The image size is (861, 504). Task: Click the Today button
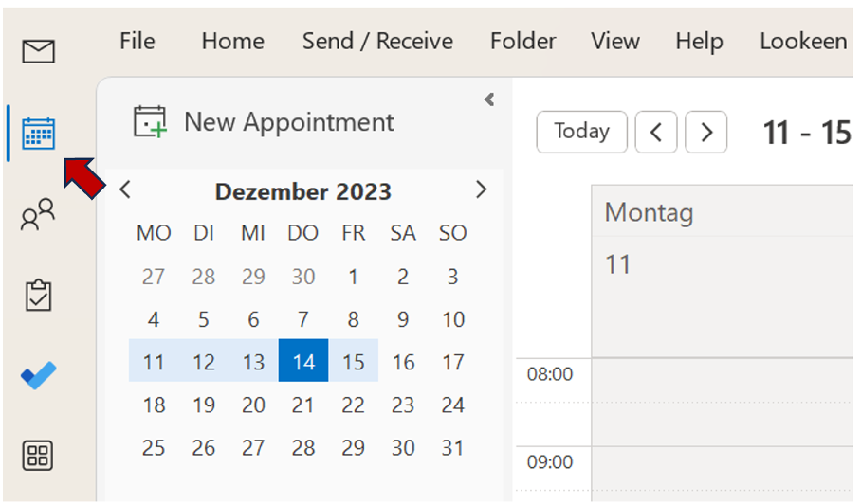click(x=581, y=132)
